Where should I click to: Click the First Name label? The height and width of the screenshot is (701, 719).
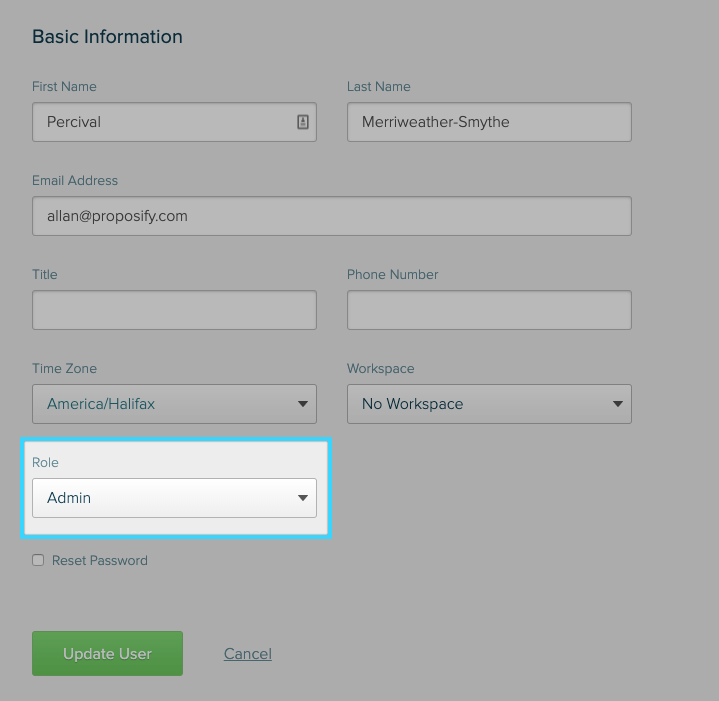(x=64, y=87)
